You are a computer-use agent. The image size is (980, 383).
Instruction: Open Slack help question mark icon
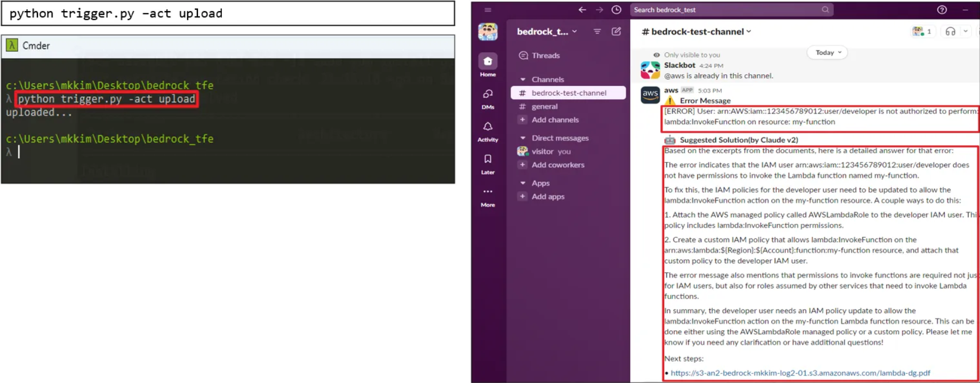[x=942, y=10]
